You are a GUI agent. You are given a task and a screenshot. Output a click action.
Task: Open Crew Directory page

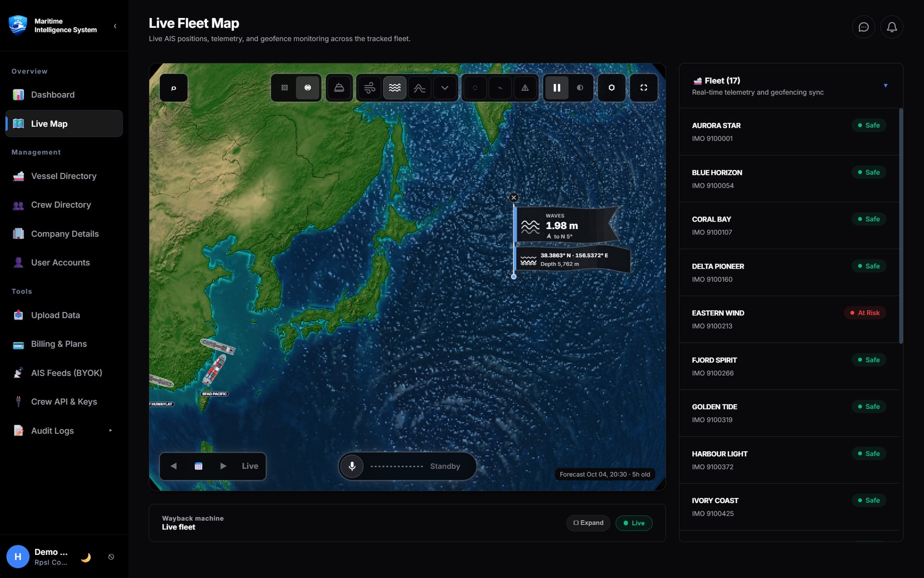coord(64,205)
